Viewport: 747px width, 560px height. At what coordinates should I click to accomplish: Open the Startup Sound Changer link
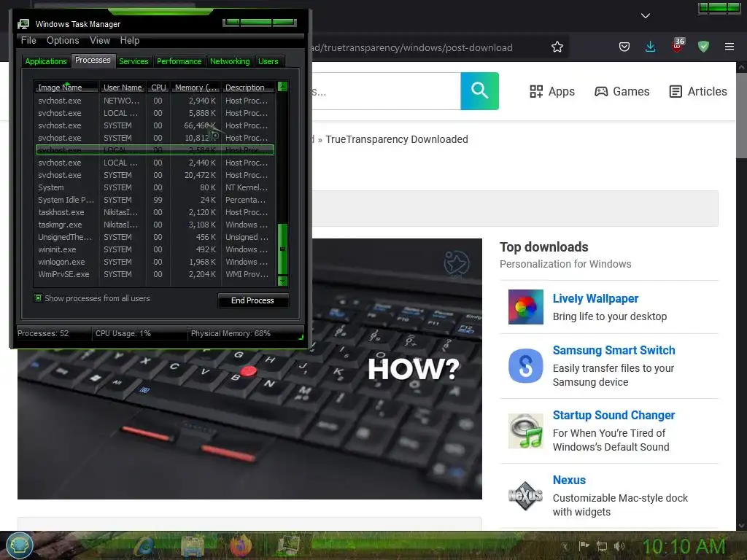coord(614,415)
